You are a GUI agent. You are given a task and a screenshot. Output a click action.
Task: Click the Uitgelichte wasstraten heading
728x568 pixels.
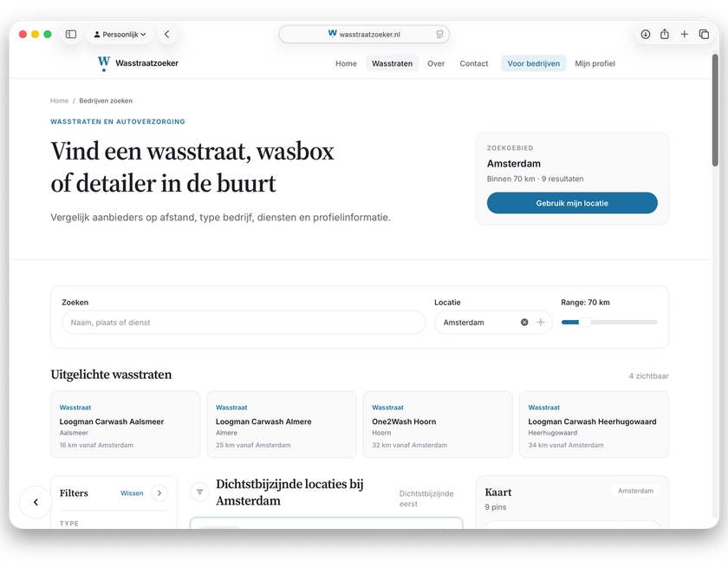pyautogui.click(x=111, y=375)
